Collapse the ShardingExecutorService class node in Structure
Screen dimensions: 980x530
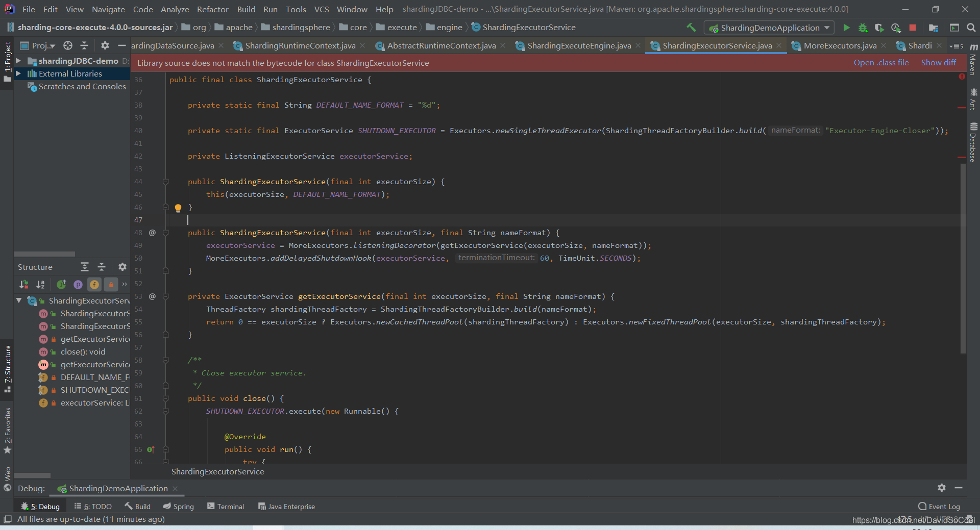point(19,300)
